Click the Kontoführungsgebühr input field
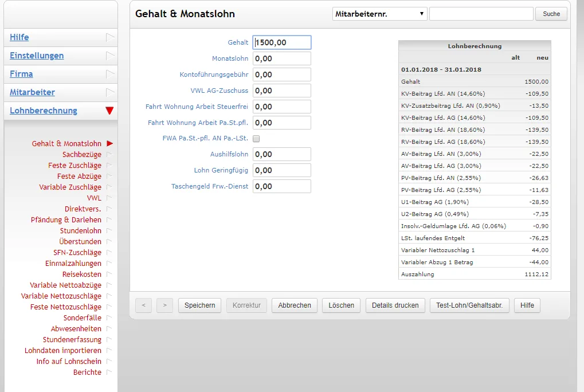The width and height of the screenshot is (584, 392). [282, 75]
